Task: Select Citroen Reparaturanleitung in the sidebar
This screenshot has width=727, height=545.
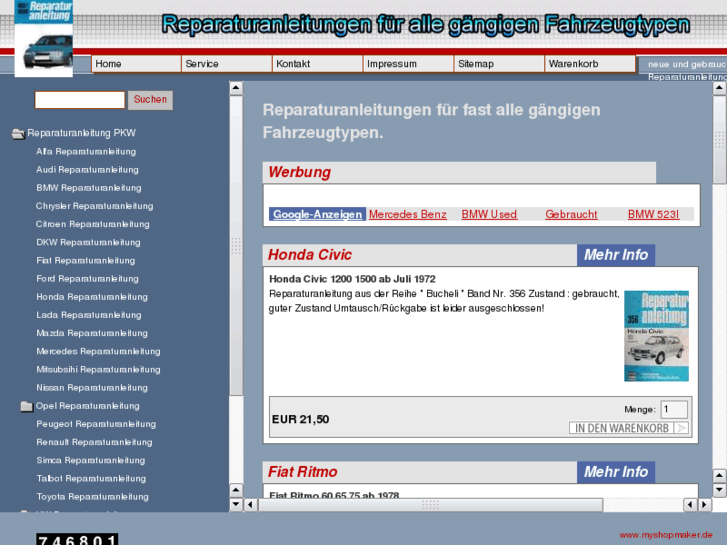Action: pyautogui.click(x=93, y=224)
